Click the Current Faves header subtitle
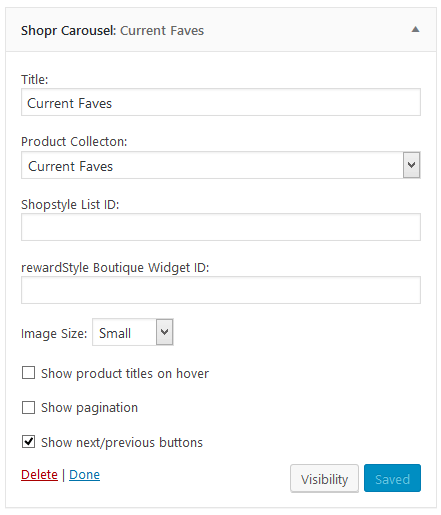The height and width of the screenshot is (515, 441). 162,31
